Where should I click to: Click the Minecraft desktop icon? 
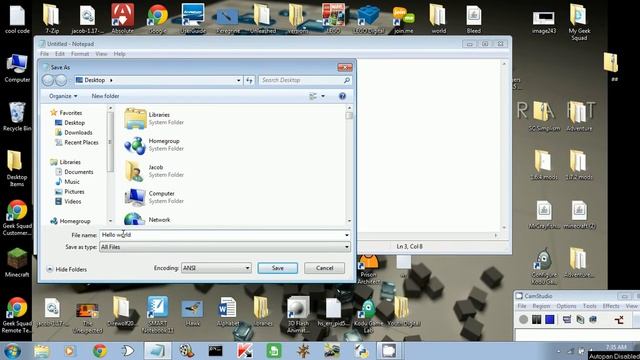[x=17, y=263]
